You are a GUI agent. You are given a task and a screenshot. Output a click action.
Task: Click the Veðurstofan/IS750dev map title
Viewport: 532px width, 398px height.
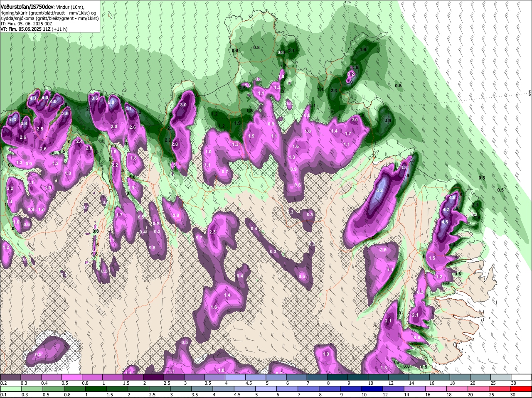[x=27, y=7]
